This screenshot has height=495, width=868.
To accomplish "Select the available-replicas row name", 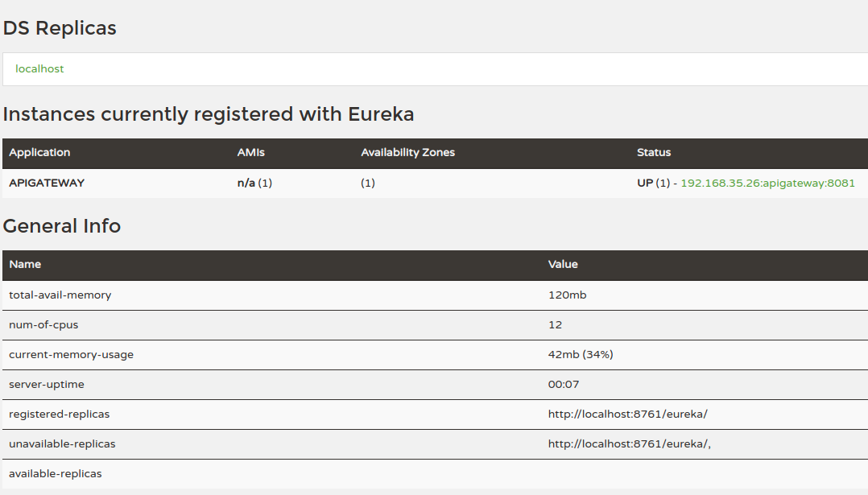I will pos(56,474).
